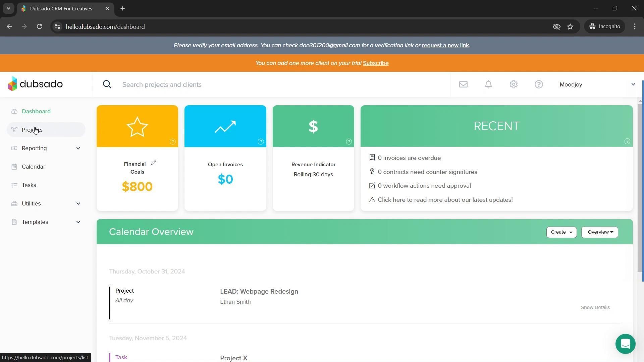Screen dimensions: 644x362
Task: Go to Projects in sidebar
Action: coord(32,130)
